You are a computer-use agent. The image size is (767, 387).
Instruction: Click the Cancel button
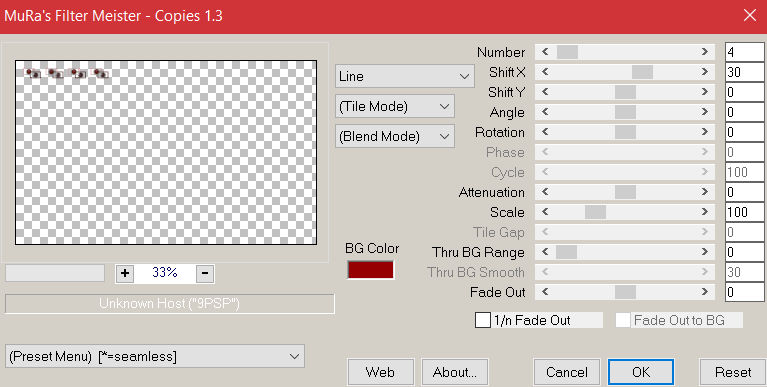[566, 372]
